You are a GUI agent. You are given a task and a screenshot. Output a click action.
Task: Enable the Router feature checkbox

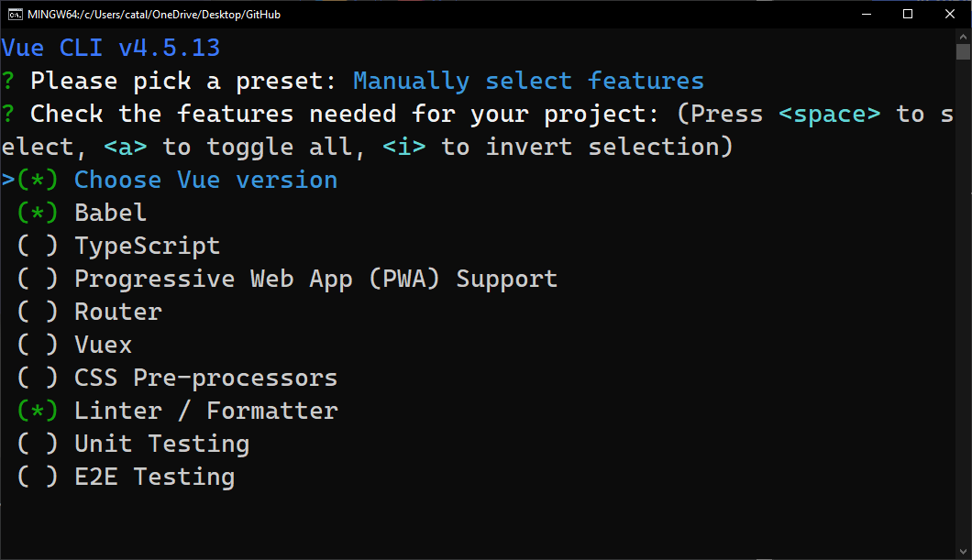point(38,312)
